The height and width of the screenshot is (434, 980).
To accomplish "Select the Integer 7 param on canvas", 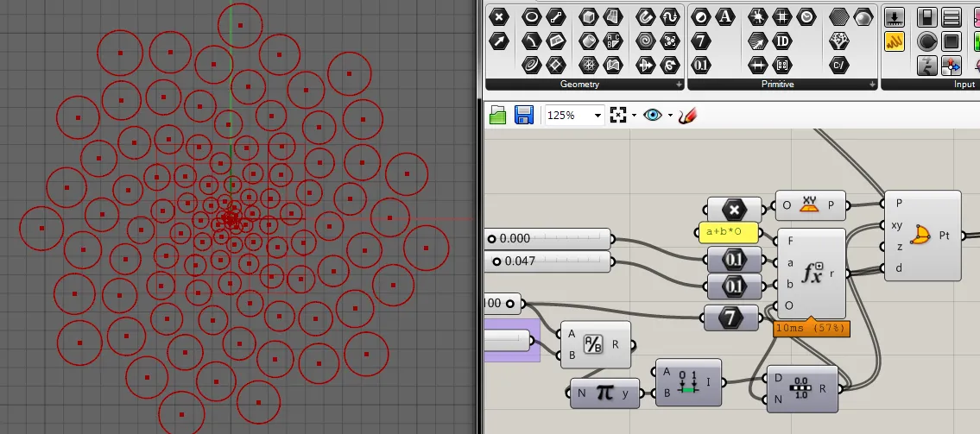I will click(x=730, y=318).
